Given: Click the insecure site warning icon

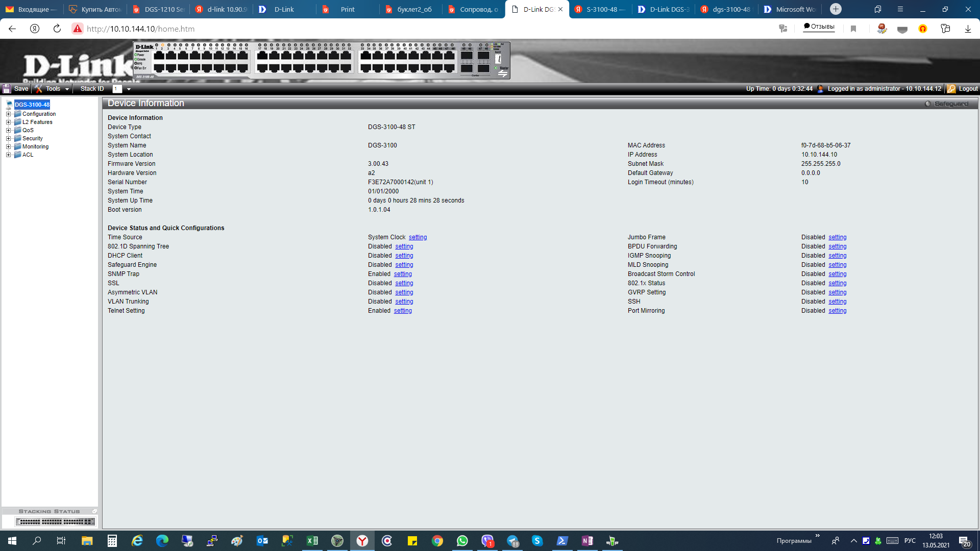Looking at the screenshot, I should (78, 29).
